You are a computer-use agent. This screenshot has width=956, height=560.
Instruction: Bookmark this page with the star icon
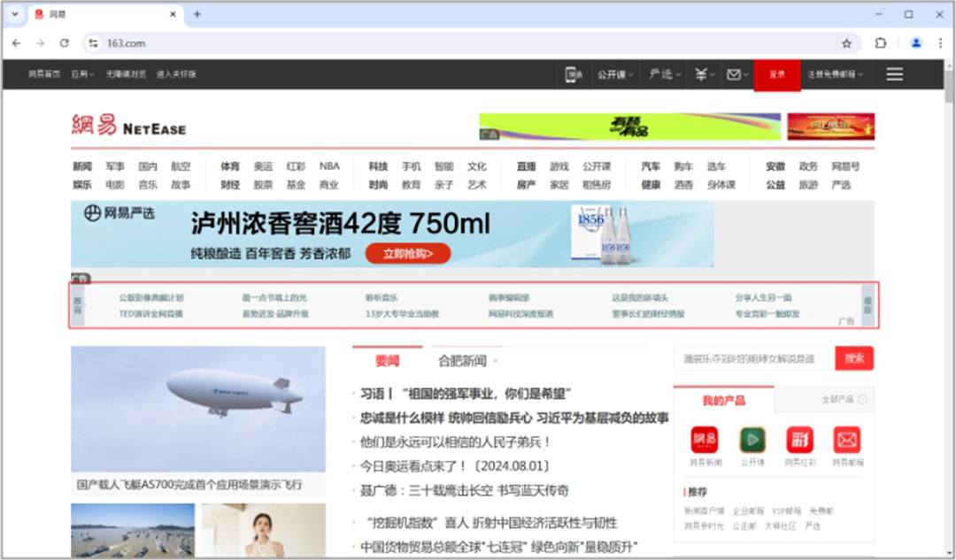846,42
